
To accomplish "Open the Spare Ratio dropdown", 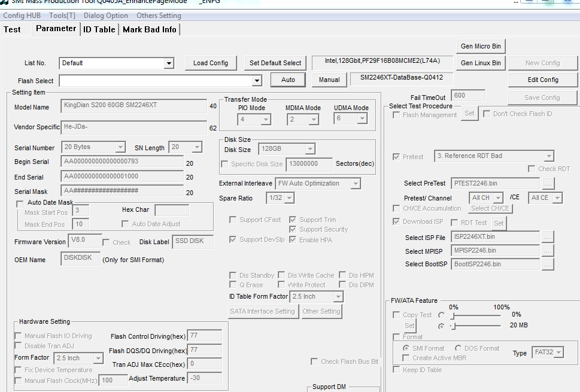I will (x=290, y=198).
